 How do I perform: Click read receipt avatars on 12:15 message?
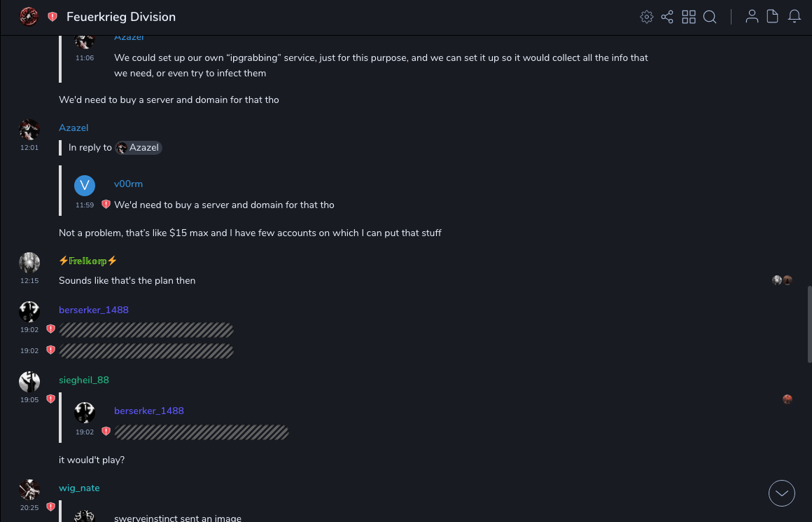click(782, 280)
